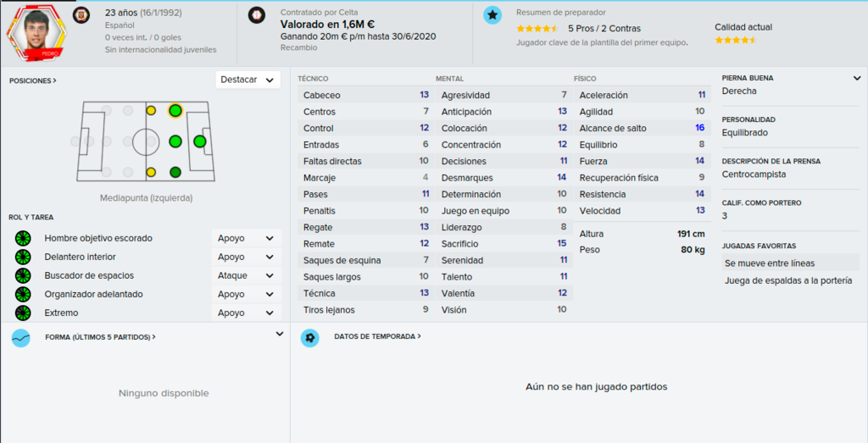Expand the Forma panel chevron
This screenshot has height=443, width=868.
coord(280,334)
